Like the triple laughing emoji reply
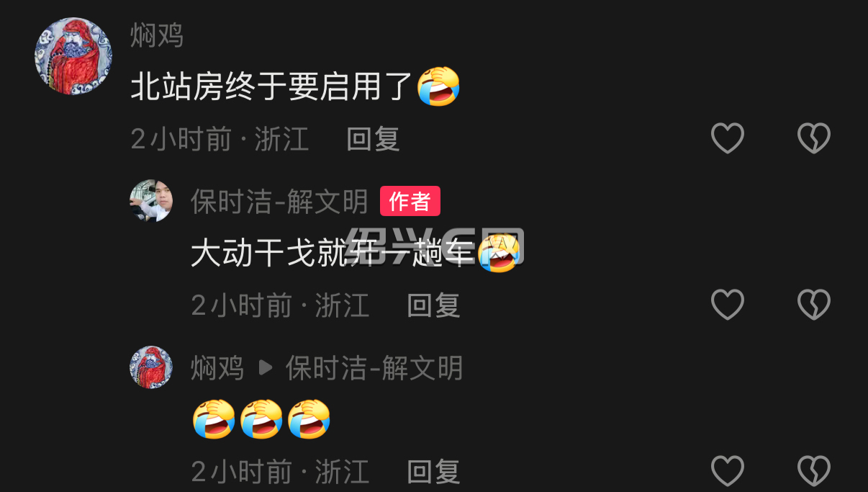The height and width of the screenshot is (492, 868). (728, 471)
